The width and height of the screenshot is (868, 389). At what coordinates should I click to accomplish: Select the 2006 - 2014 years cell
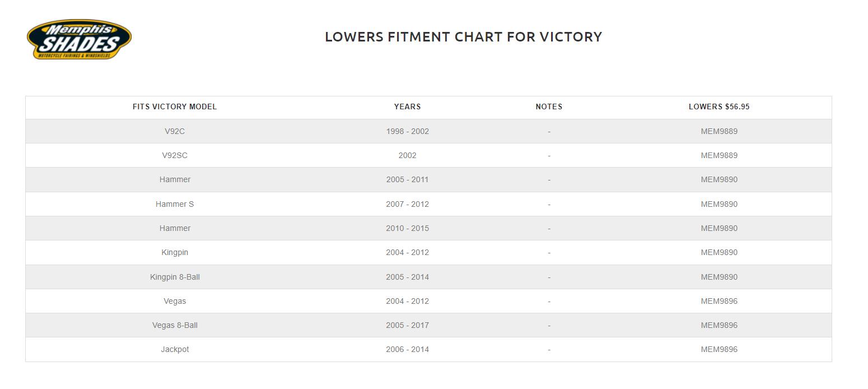coord(407,349)
